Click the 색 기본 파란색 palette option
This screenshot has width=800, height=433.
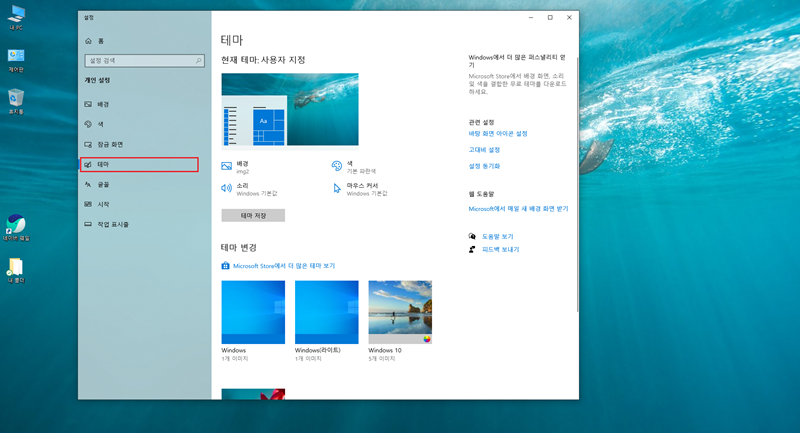coord(354,167)
